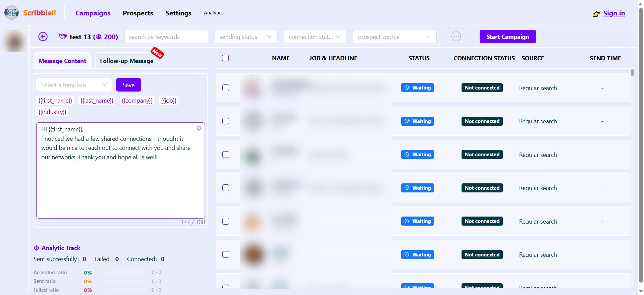Click the handshake icon beside test 13

click(x=63, y=37)
